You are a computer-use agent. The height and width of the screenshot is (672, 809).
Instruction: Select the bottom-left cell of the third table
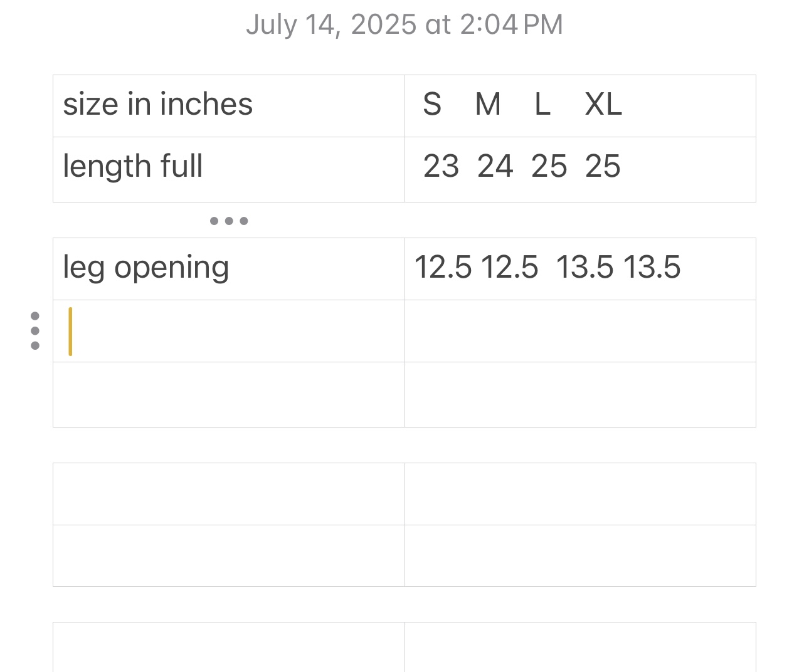[x=228, y=555]
